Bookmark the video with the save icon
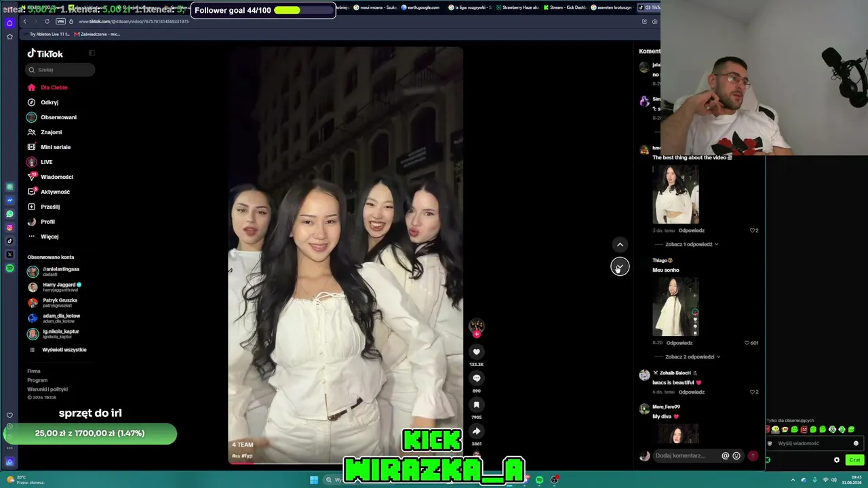Image resolution: width=868 pixels, height=488 pixels. 477,405
